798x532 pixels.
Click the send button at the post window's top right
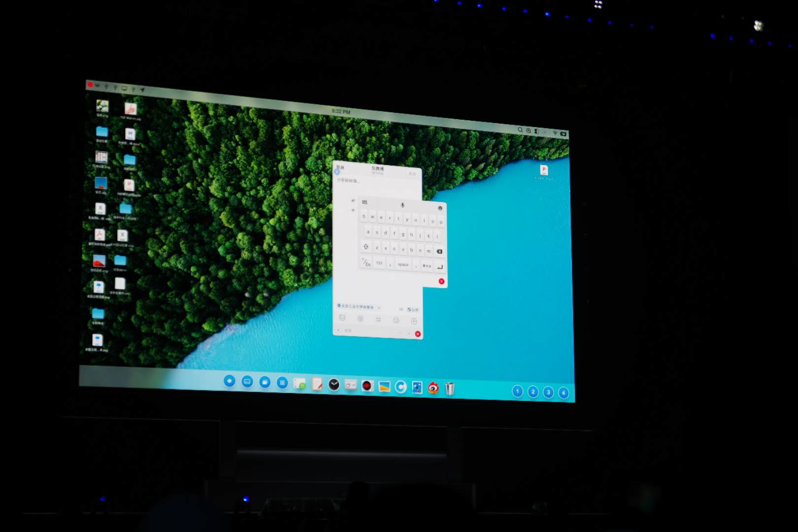[x=412, y=173]
